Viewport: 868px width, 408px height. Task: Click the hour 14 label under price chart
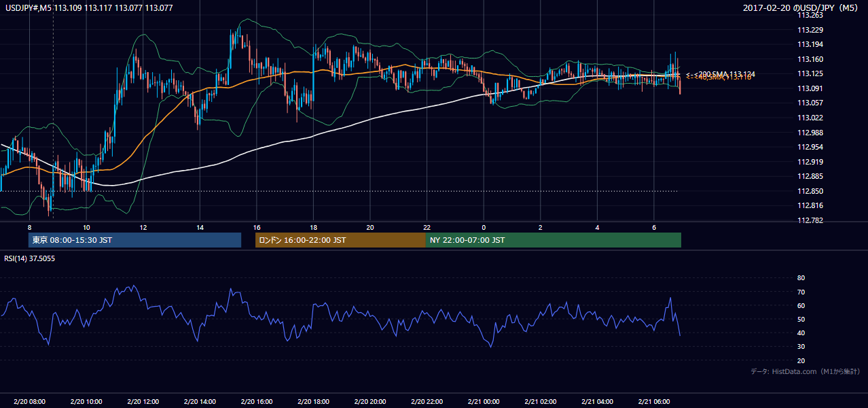200,227
